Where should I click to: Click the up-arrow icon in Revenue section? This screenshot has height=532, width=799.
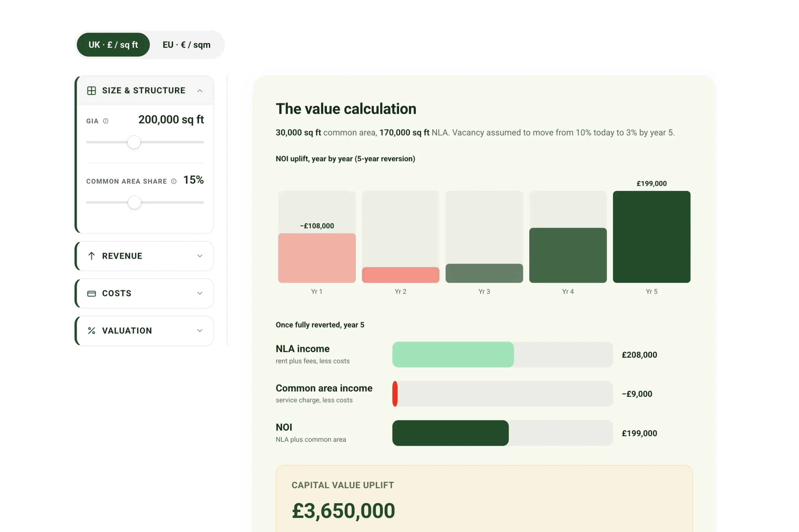(91, 256)
